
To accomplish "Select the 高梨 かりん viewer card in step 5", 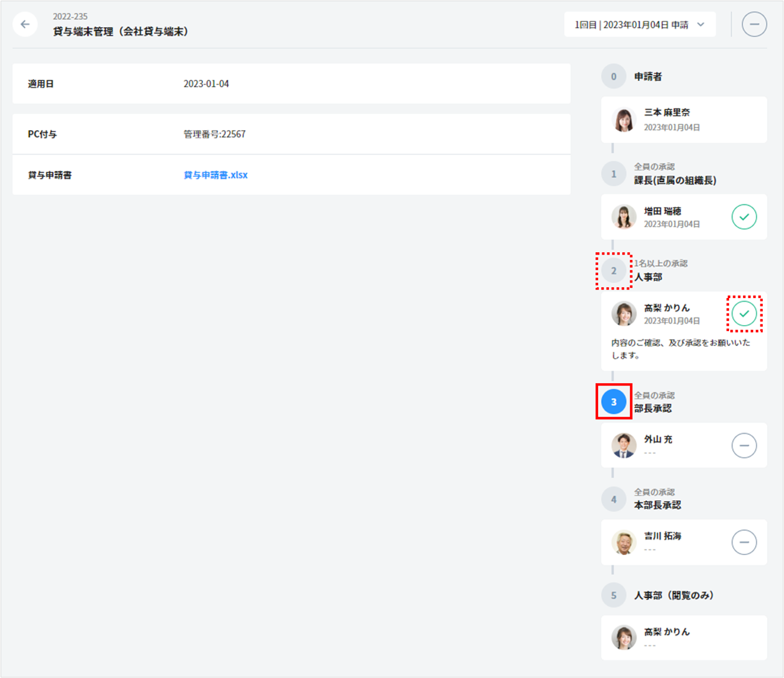I will coord(683,638).
